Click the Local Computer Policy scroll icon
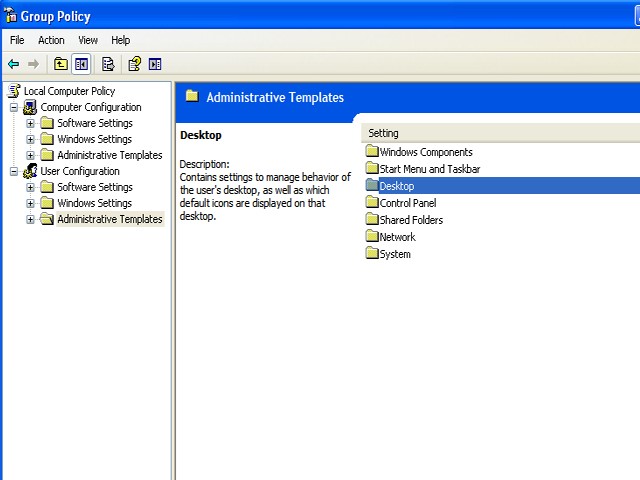 14,91
